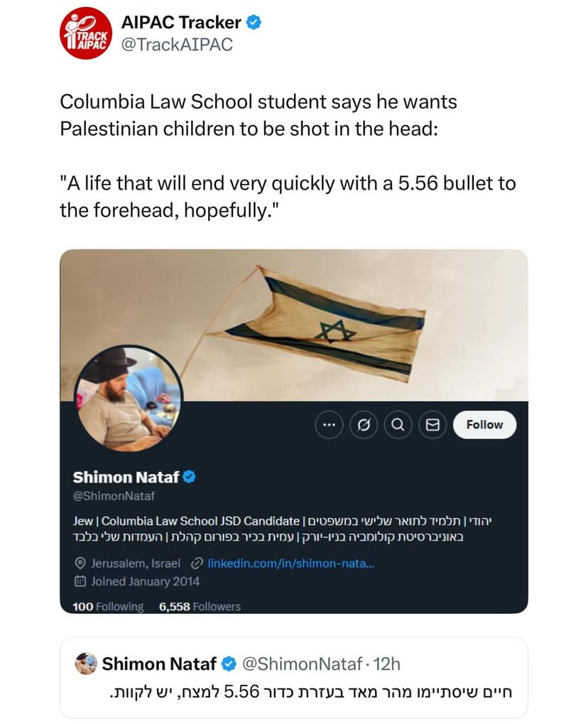Open the 6,558 Followers list
Image resolution: width=588 pixels, height=724 pixels.
click(200, 606)
